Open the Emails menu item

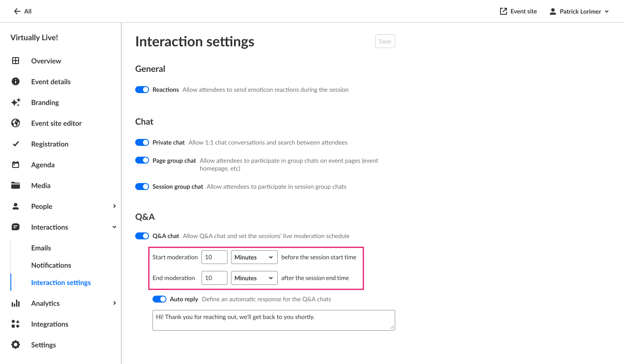[x=41, y=248]
